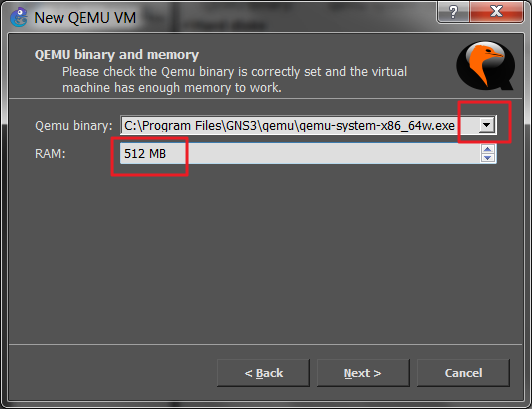Click the "RAM:" label
Image resolution: width=532 pixels, height=409 pixels.
coord(50,153)
